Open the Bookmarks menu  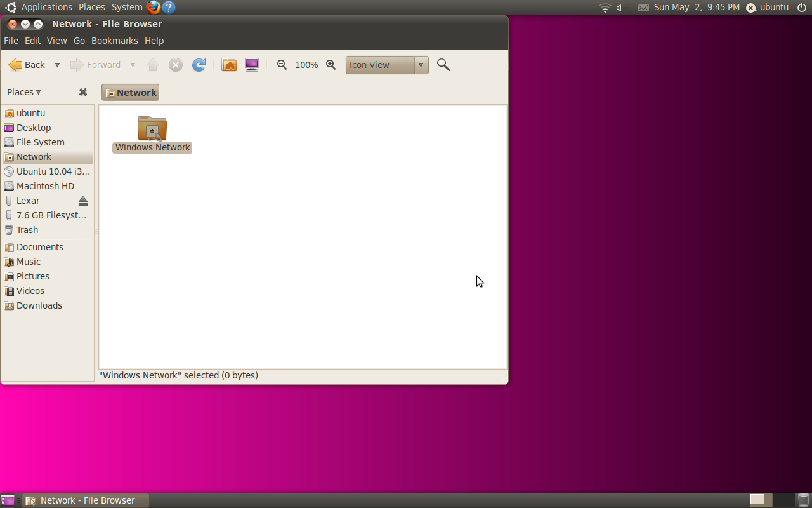115,41
